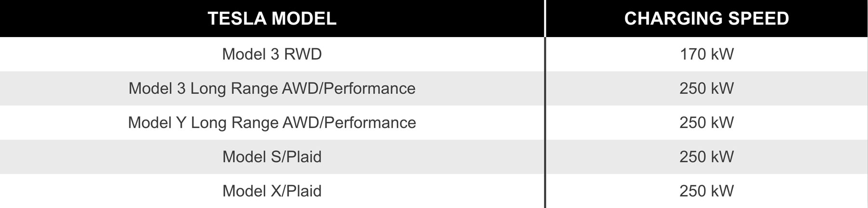Click the word MODEL in the header
This screenshot has height=208, width=868.
coord(304,18)
